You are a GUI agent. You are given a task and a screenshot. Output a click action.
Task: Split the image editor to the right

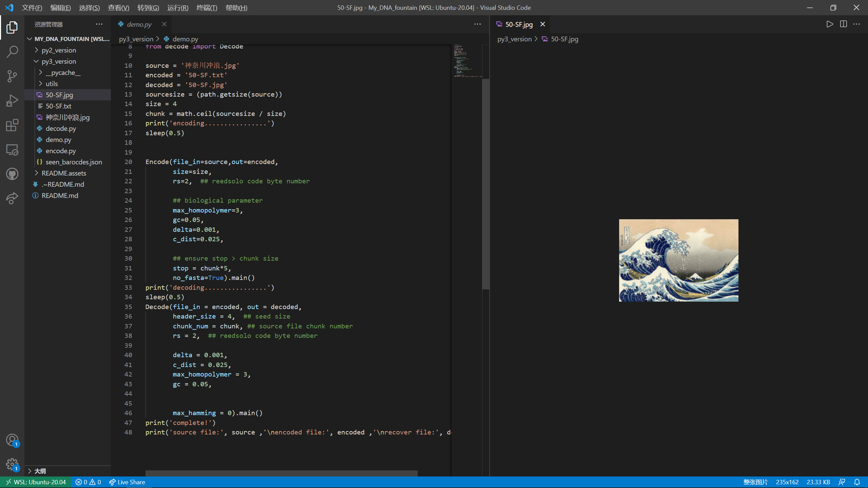843,24
